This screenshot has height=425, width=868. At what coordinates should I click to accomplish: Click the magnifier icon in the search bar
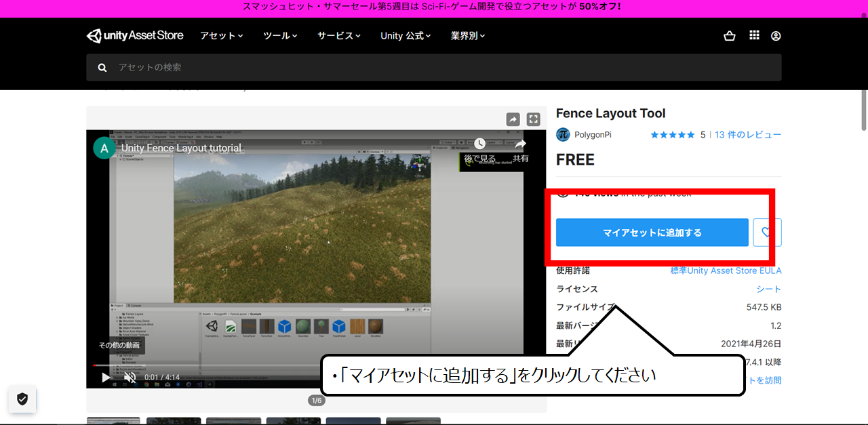point(102,68)
